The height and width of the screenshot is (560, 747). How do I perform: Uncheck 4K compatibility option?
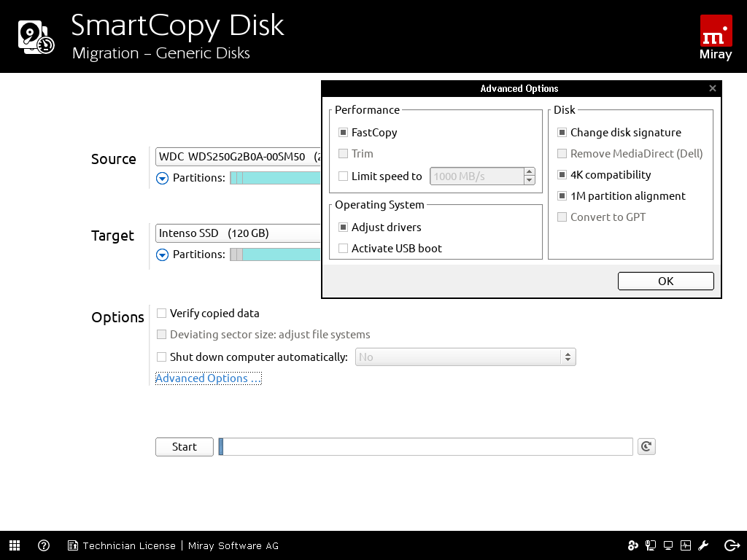562,175
